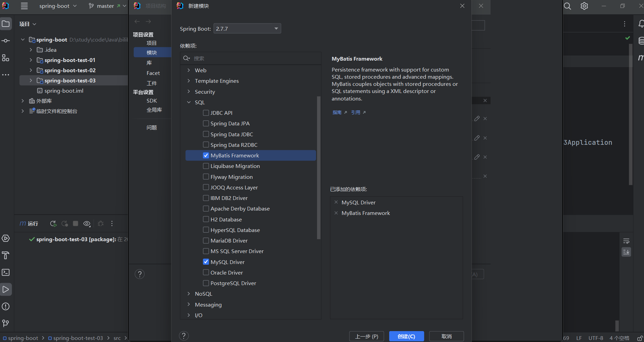Uncheck the MySQL Driver dependency
This screenshot has width=644, height=342.
point(206,262)
